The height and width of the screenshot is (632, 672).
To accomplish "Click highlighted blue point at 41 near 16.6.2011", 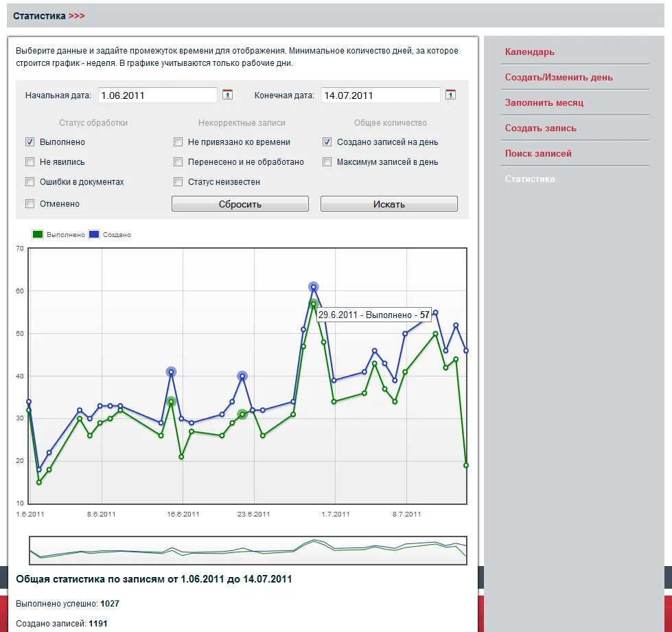I will (x=172, y=372).
